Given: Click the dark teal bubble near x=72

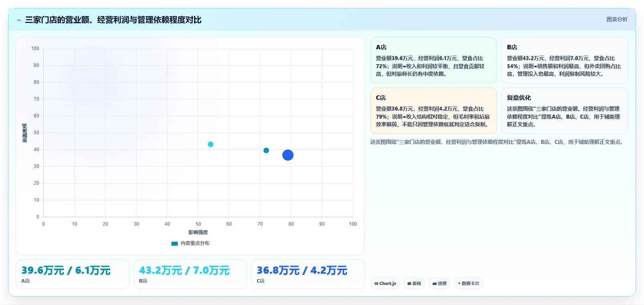Looking at the screenshot, I should pos(266,150).
